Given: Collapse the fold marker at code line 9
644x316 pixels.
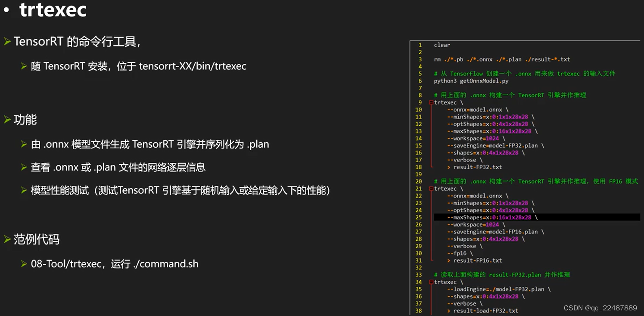Looking at the screenshot, I should click(x=431, y=102).
